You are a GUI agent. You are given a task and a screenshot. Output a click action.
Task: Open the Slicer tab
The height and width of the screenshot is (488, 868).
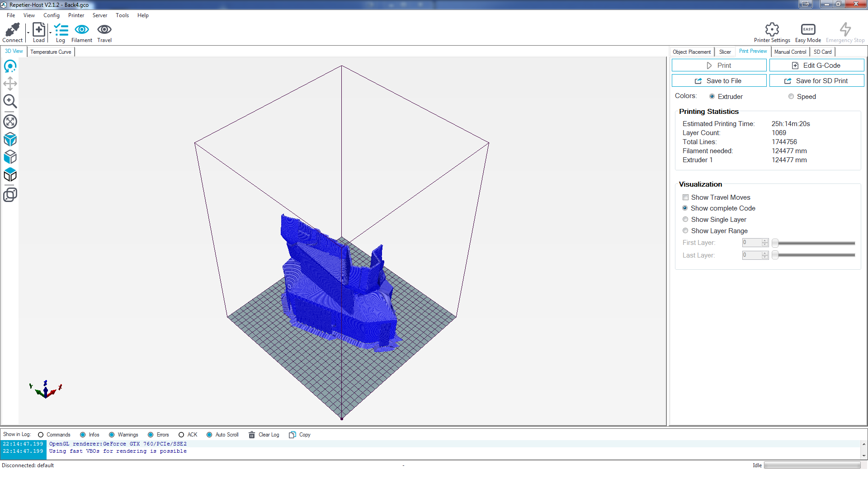725,52
